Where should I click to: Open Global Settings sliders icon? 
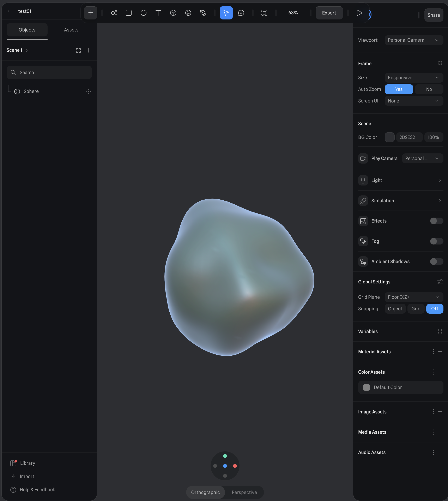[x=440, y=282]
